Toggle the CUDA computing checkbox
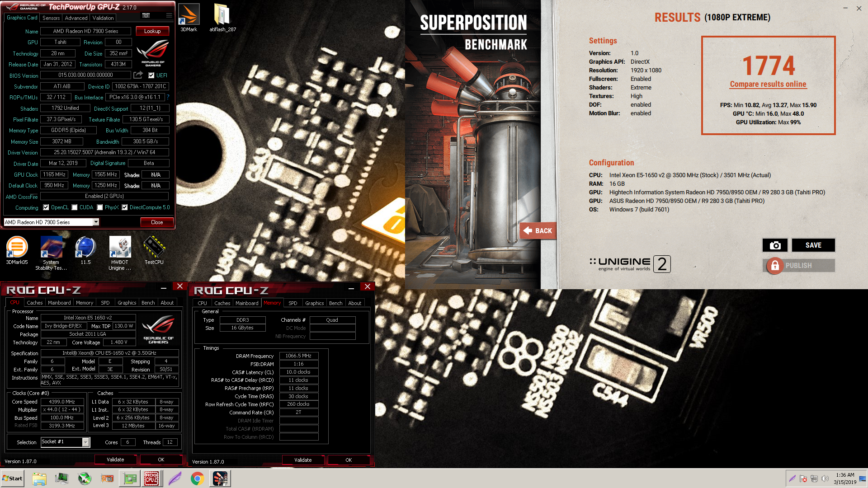This screenshot has width=868, height=488. click(x=75, y=207)
